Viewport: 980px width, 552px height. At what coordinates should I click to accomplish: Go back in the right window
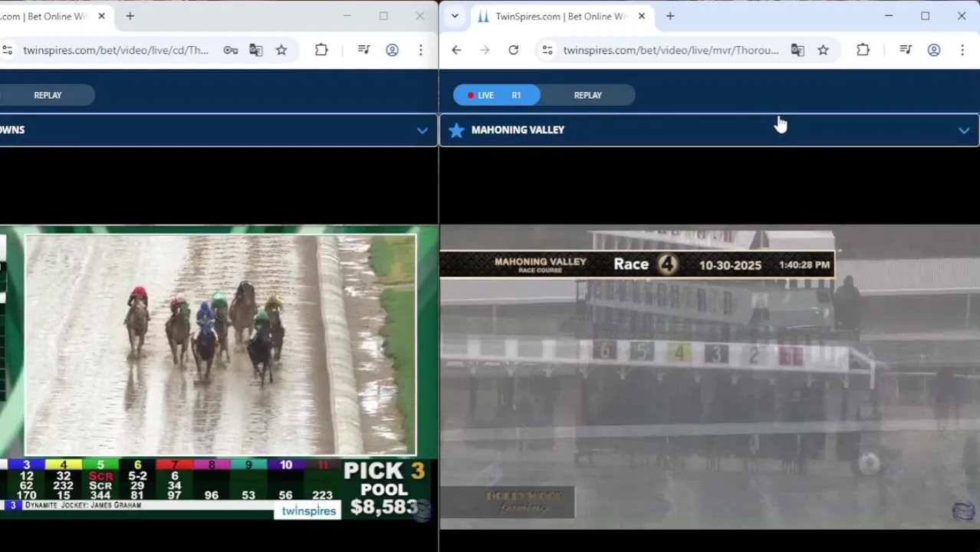pyautogui.click(x=456, y=50)
